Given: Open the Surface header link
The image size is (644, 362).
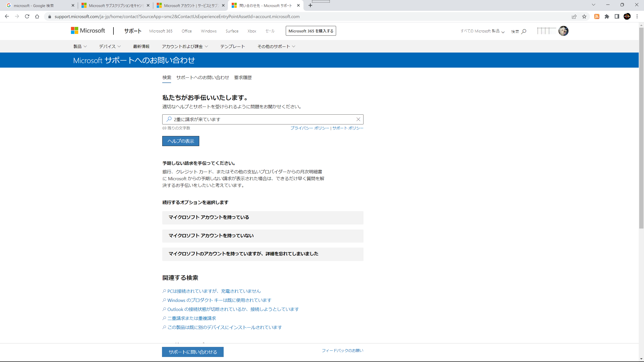Looking at the screenshot, I should tap(232, 31).
